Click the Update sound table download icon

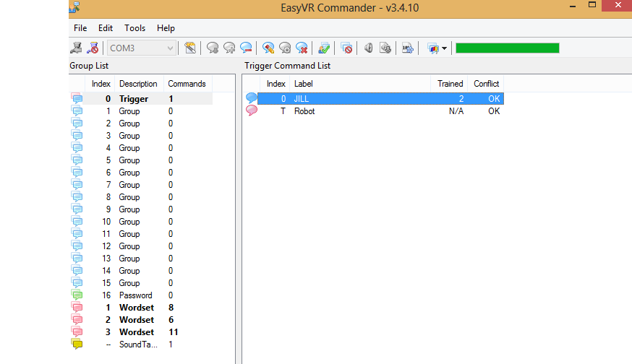[385, 48]
